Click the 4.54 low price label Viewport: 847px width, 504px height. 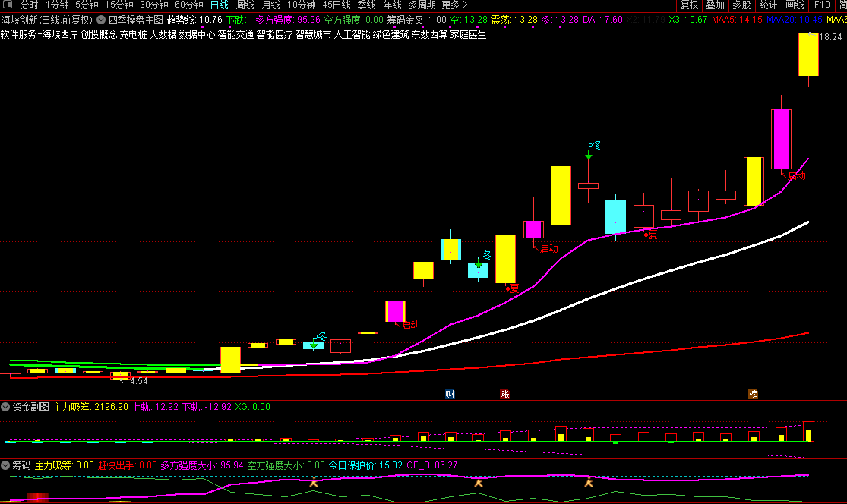[139, 381]
